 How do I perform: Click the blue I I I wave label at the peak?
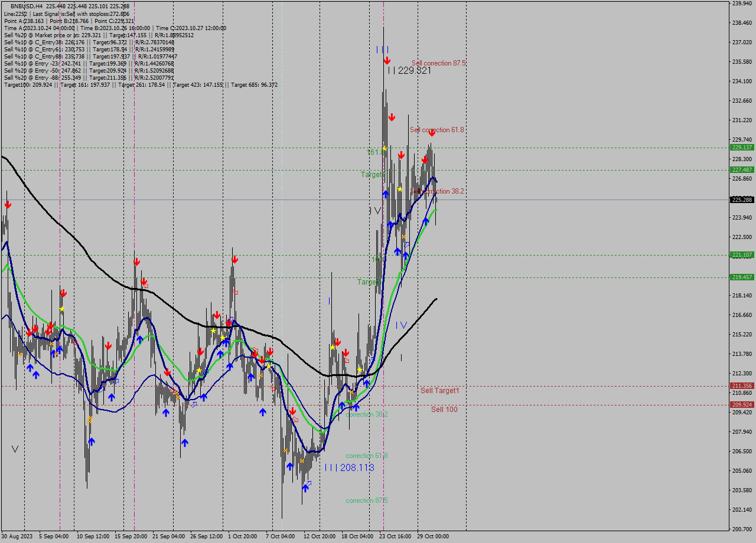(382, 50)
